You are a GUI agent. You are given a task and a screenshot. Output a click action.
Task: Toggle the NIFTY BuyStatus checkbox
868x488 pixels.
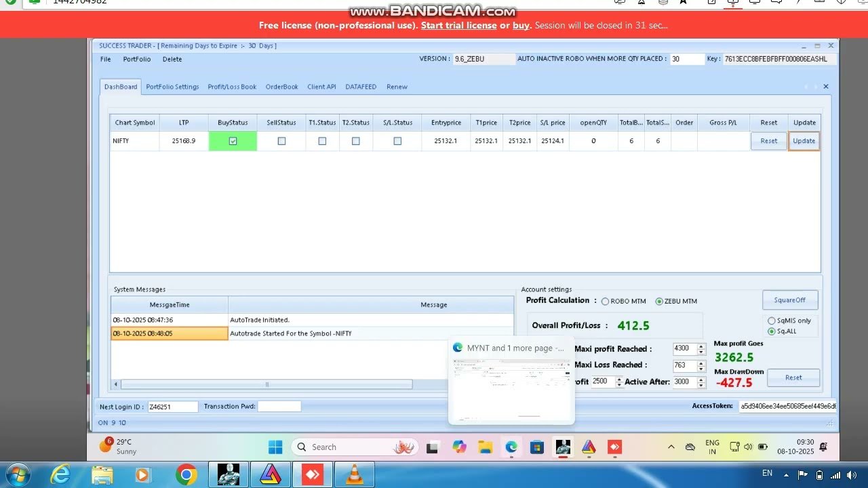[233, 141]
